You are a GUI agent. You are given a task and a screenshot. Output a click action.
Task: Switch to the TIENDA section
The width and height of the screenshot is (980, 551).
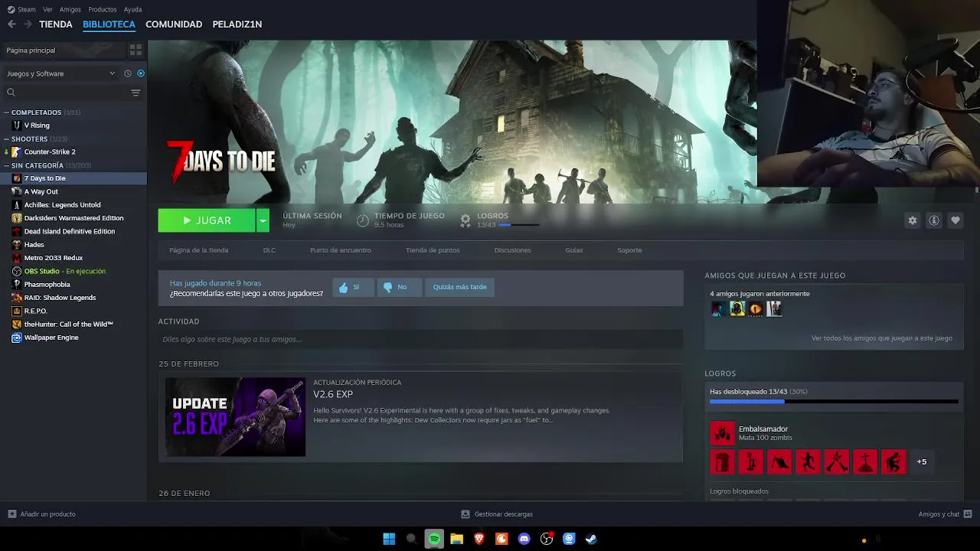(56, 24)
